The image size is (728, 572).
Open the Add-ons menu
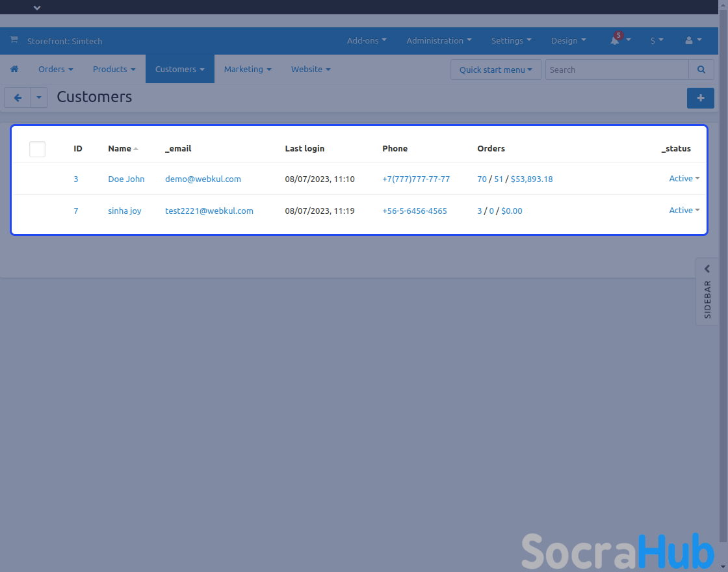tap(367, 41)
